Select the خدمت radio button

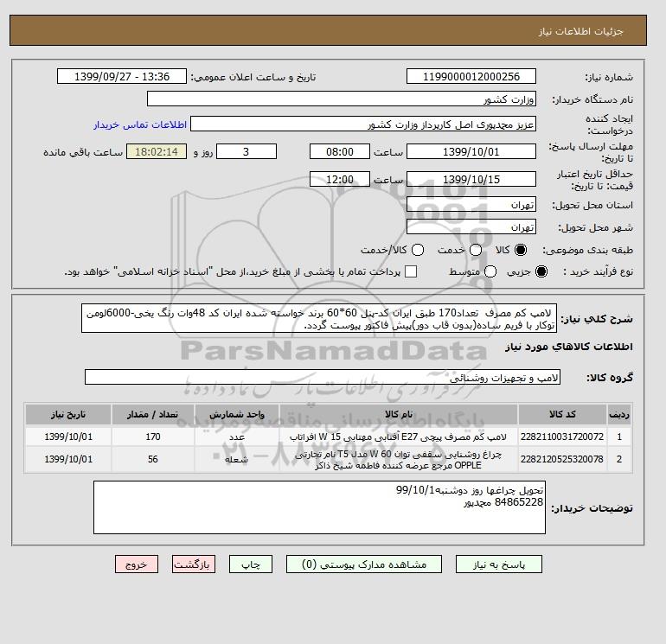click(476, 250)
